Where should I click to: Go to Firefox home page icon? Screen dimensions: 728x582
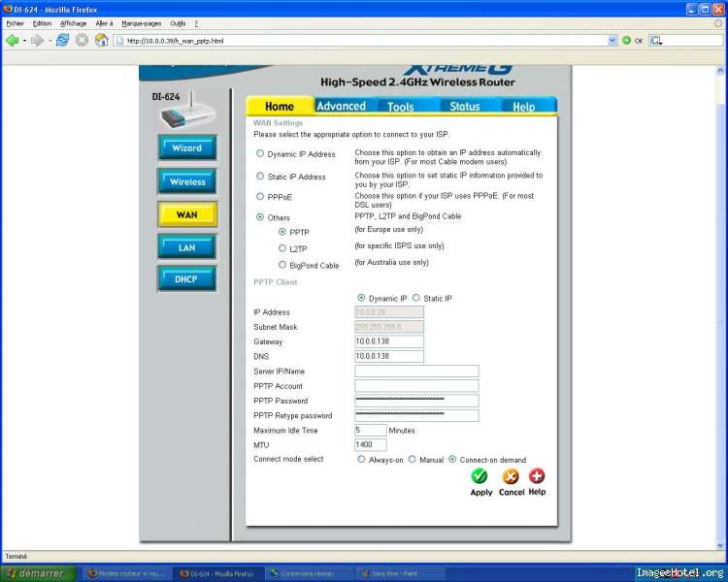click(x=101, y=41)
